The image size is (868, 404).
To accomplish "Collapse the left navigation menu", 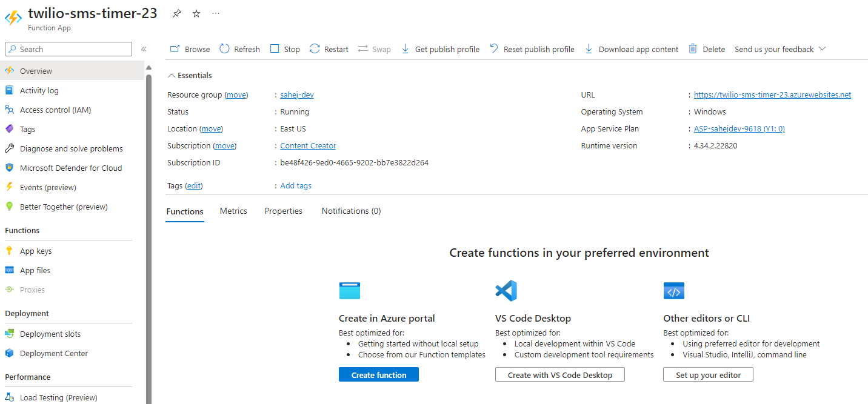I will [x=144, y=49].
